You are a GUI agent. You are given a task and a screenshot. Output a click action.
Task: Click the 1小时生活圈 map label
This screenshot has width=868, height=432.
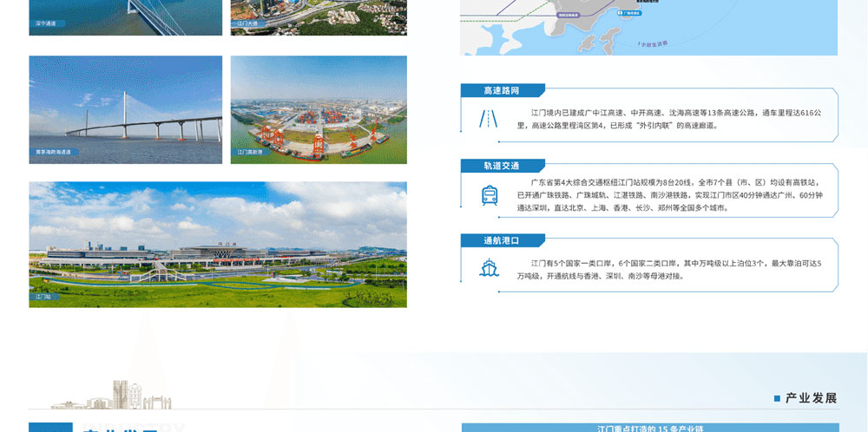point(654,43)
